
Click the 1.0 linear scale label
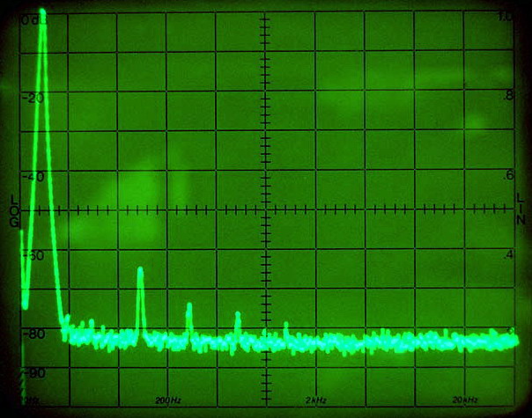[506, 18]
